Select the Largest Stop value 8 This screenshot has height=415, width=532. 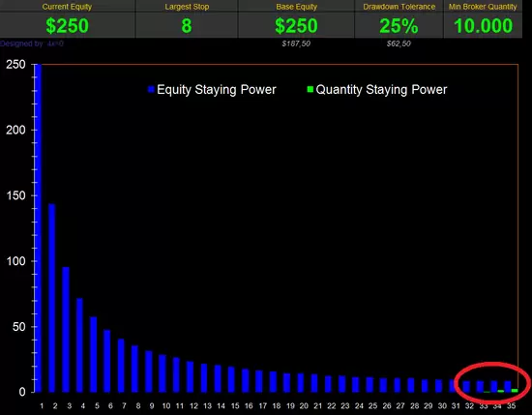187,26
